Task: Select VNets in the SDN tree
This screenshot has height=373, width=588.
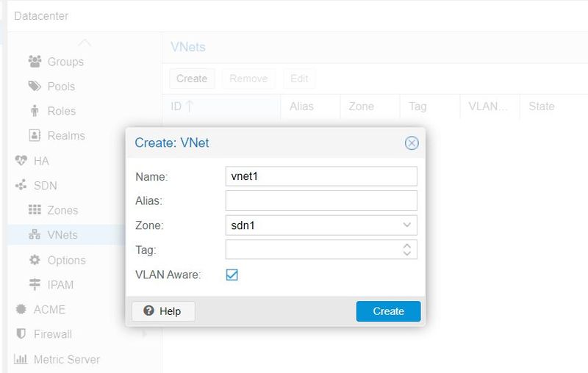Action: pyautogui.click(x=62, y=235)
